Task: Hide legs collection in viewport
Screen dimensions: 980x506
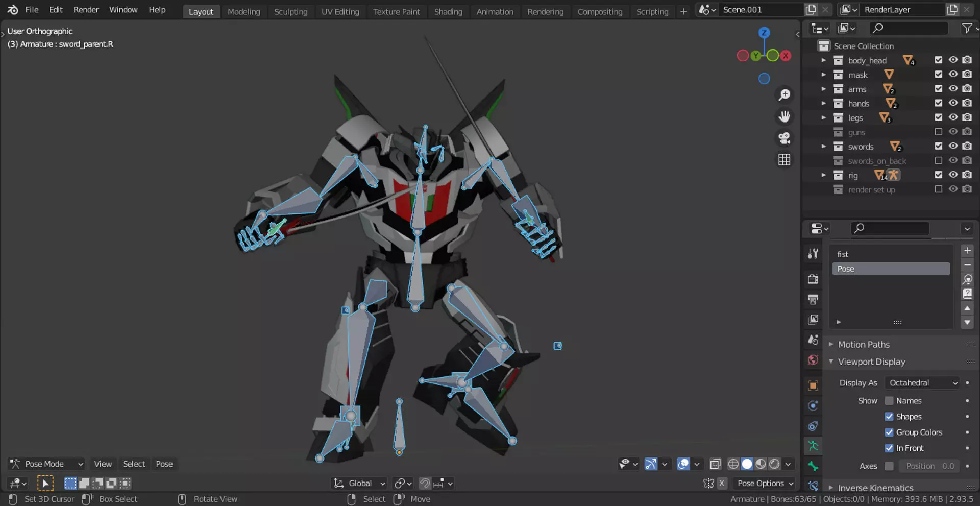Action: click(953, 117)
